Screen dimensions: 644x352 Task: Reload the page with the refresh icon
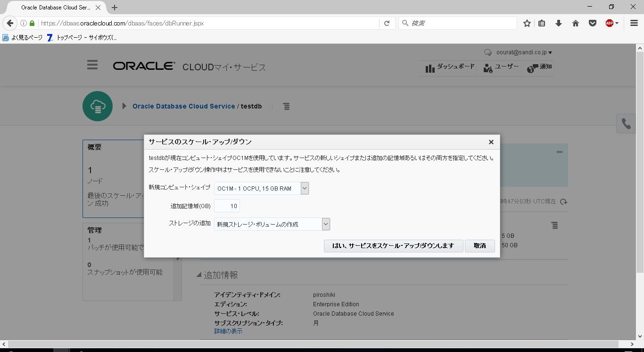pyautogui.click(x=387, y=23)
